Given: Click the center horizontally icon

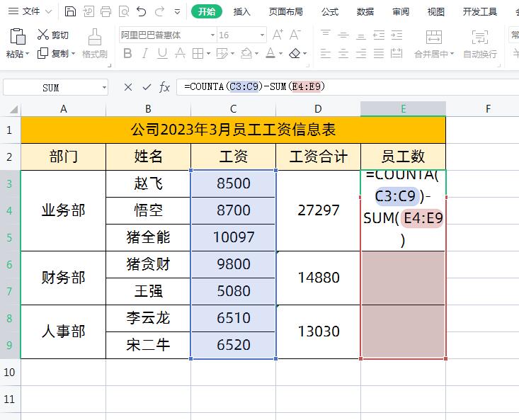Looking at the screenshot, I should [x=343, y=53].
